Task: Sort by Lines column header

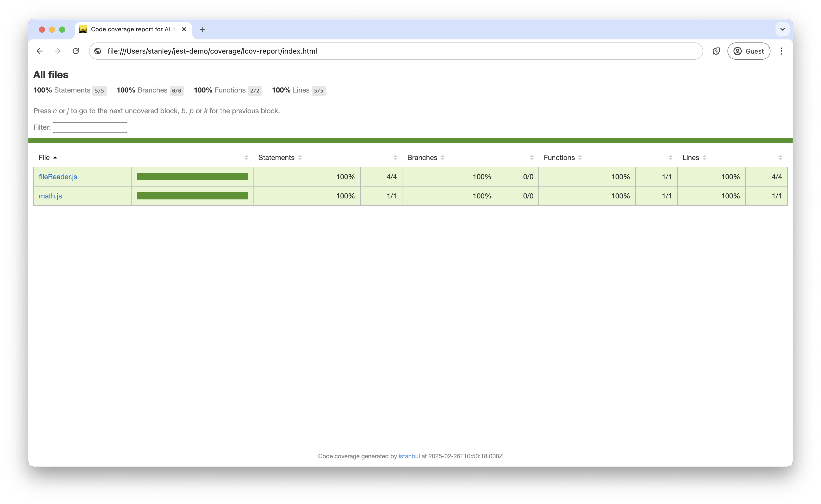Action: 694,157
